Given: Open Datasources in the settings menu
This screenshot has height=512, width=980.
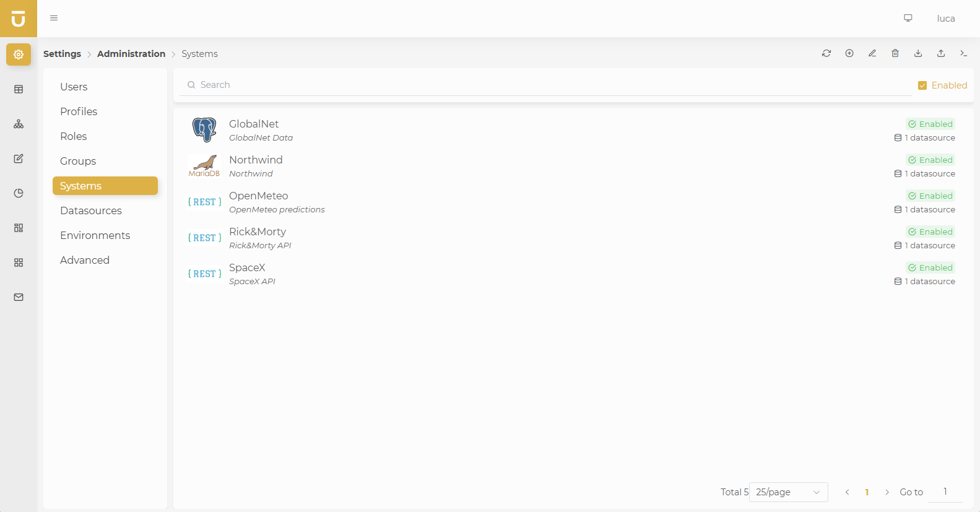Looking at the screenshot, I should 91,210.
